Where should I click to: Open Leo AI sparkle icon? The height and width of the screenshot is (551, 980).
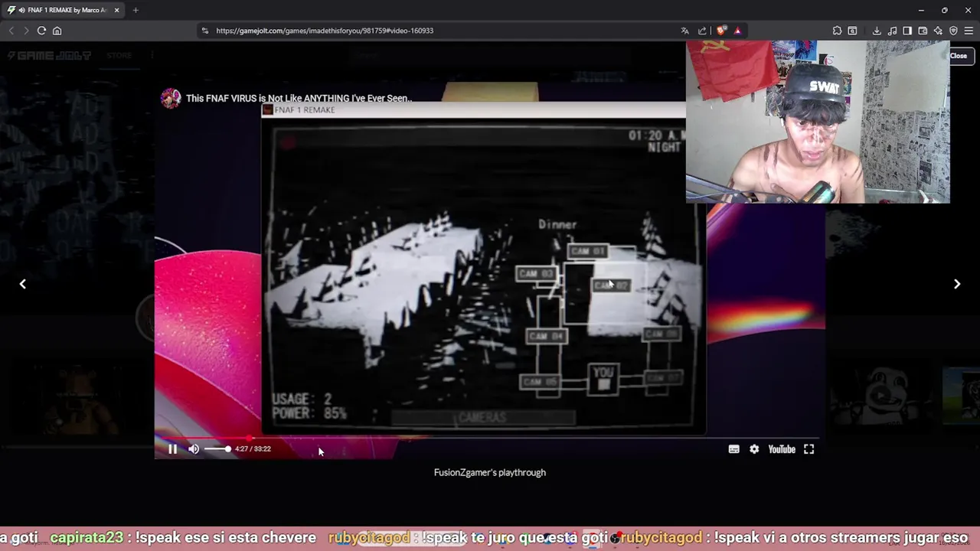click(x=938, y=31)
